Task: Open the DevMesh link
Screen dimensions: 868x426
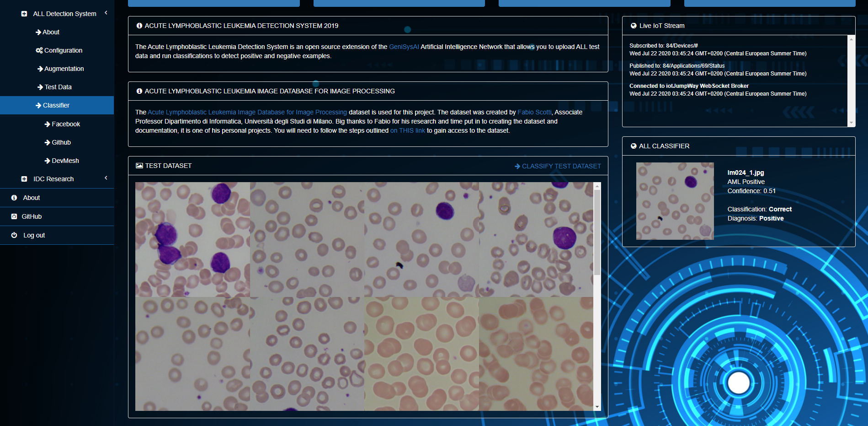Action: coord(65,161)
